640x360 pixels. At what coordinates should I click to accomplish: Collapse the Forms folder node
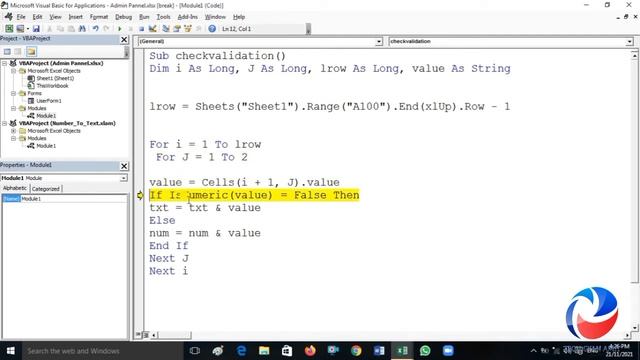(13, 93)
